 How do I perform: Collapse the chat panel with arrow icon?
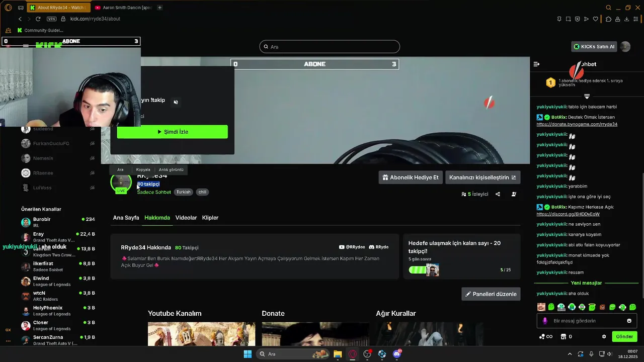pos(536,64)
